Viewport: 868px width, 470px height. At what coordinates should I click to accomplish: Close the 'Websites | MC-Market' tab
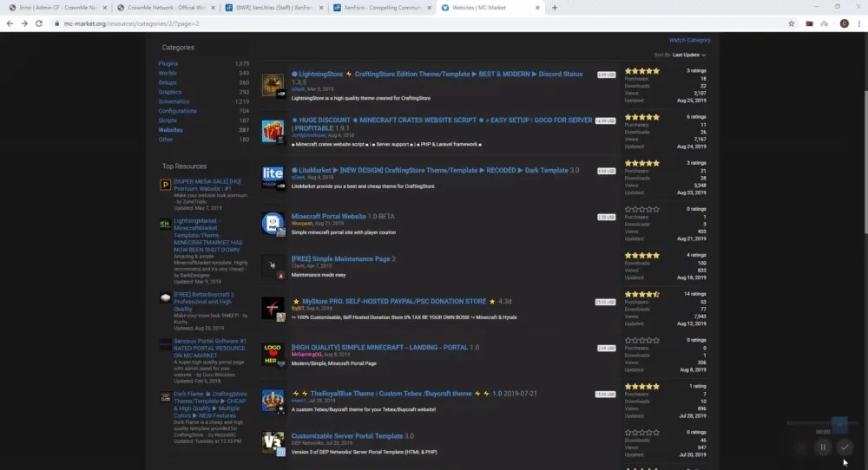point(537,8)
